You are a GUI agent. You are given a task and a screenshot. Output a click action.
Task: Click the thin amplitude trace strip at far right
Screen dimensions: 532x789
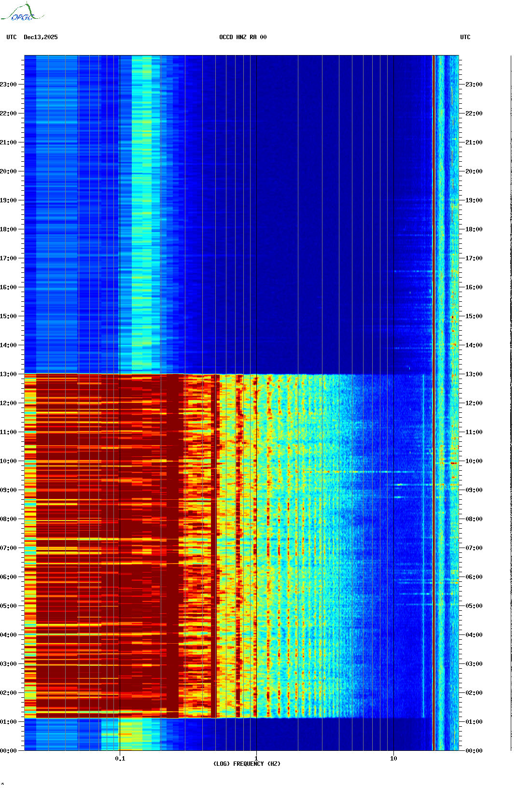(x=511, y=403)
